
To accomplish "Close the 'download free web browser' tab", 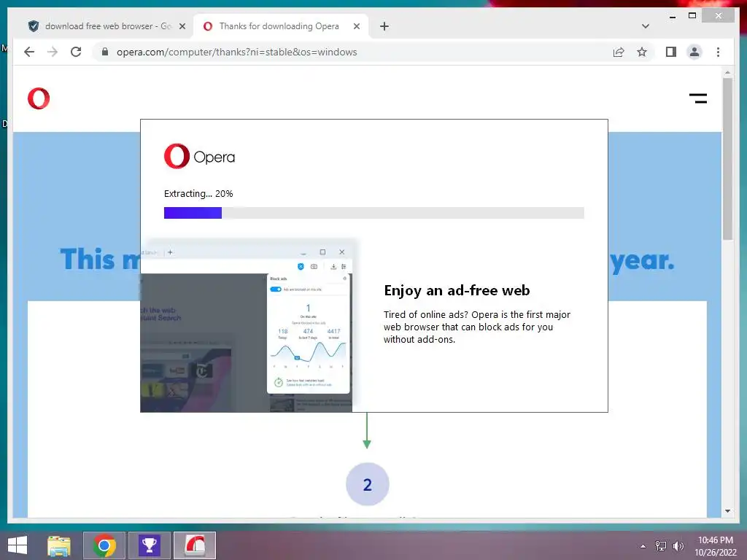I will [x=182, y=26].
